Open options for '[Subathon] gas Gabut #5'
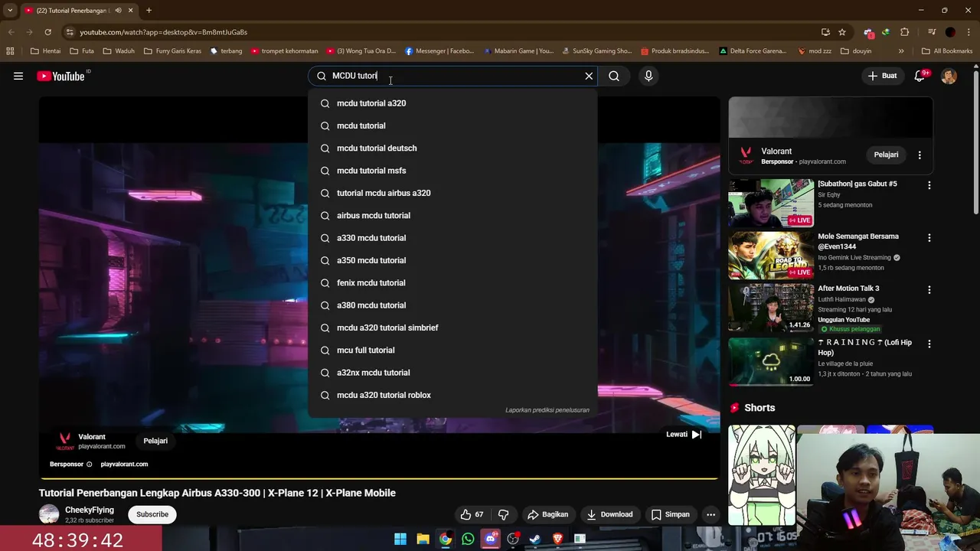This screenshot has height=551, width=980. (929, 185)
